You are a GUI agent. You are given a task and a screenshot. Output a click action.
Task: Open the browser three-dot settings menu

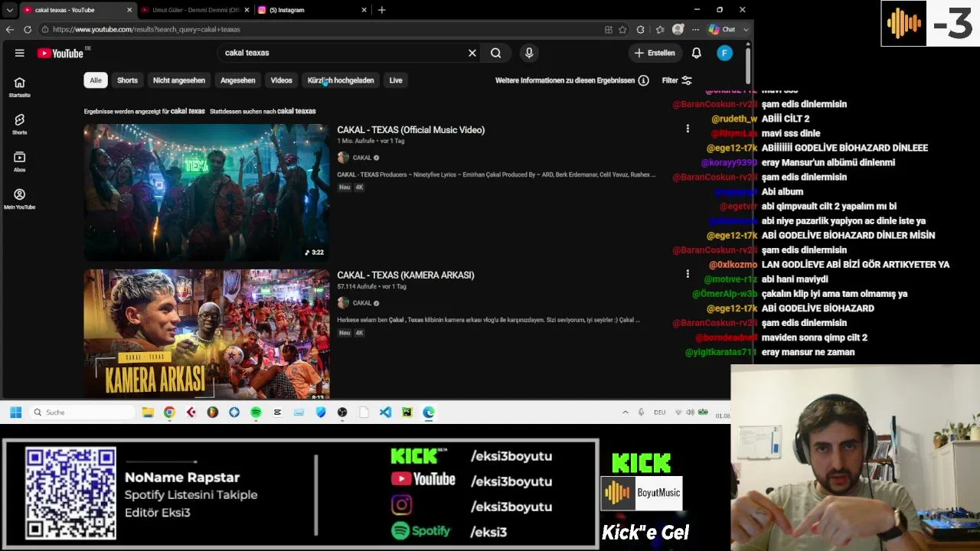(x=695, y=29)
